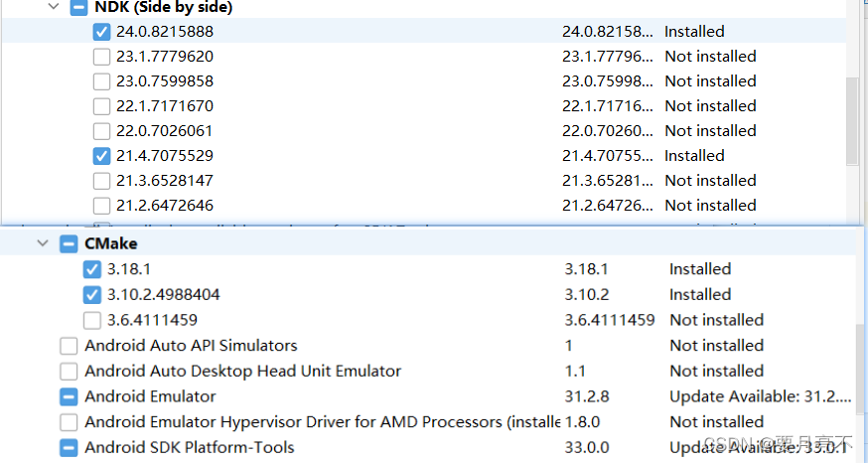Click Installed status of CMake 3.18.1
This screenshot has width=868, height=463.
(700, 269)
